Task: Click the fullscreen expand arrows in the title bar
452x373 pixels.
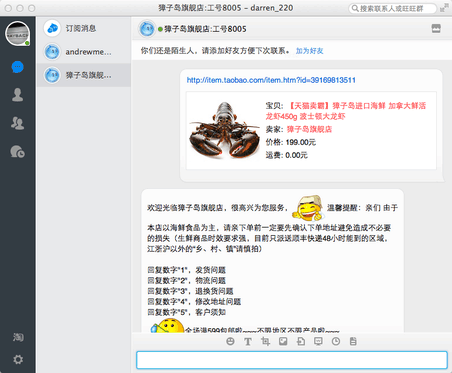Action: [444, 8]
